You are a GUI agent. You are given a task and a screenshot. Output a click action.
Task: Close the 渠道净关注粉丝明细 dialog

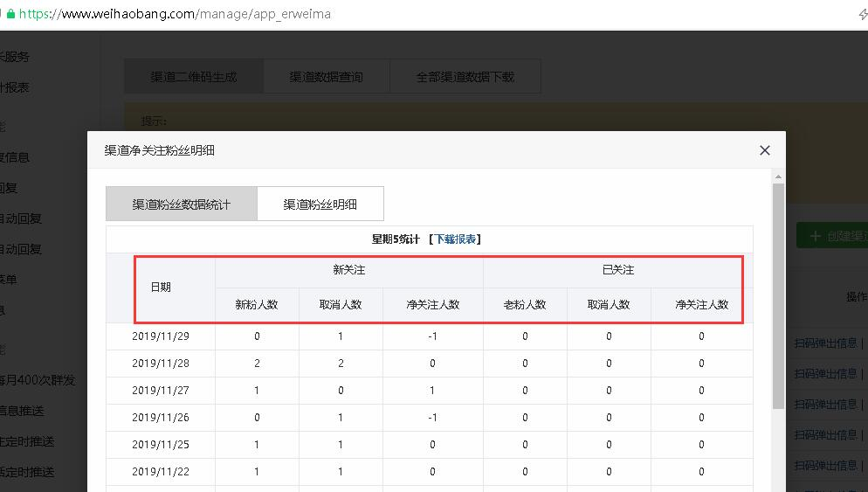tap(764, 150)
